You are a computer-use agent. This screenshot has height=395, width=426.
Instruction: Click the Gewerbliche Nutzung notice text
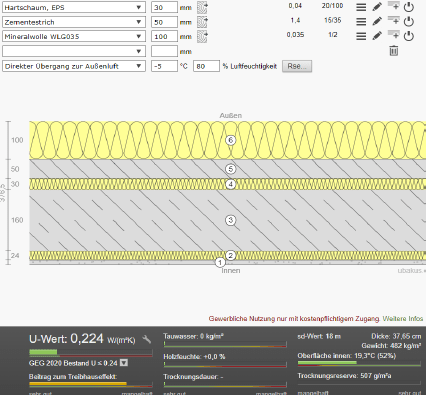[x=294, y=319]
